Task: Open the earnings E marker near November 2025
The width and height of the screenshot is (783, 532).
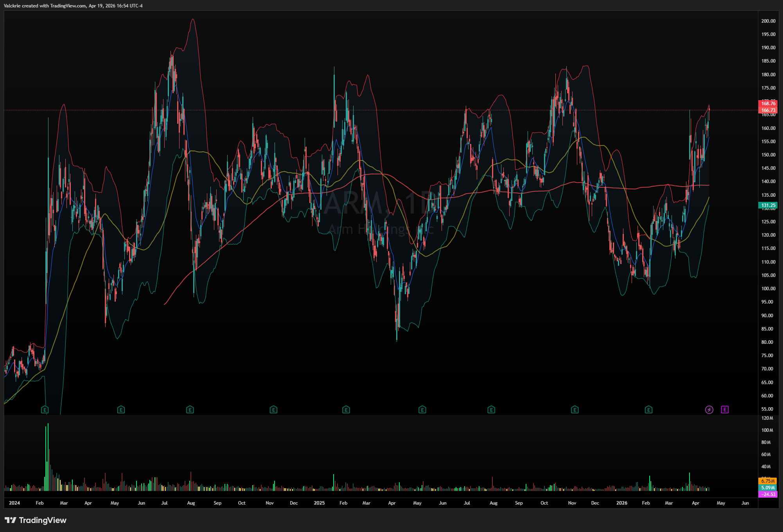Action: (575, 410)
